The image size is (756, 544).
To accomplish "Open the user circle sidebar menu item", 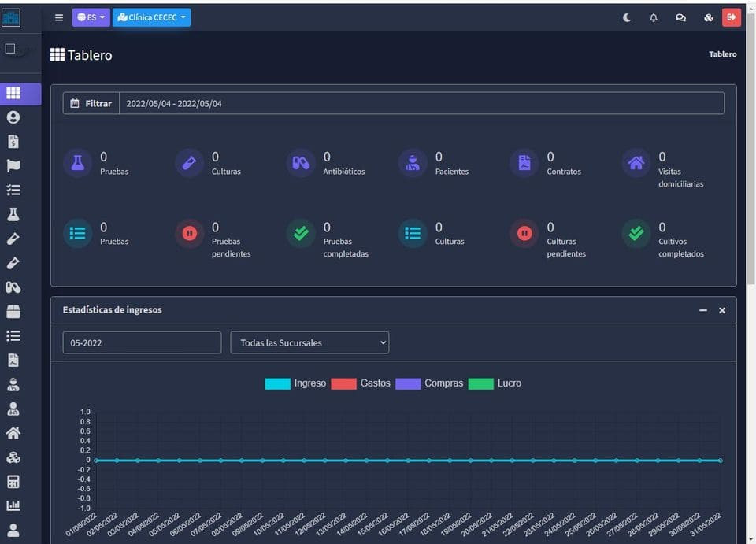I will [x=13, y=117].
